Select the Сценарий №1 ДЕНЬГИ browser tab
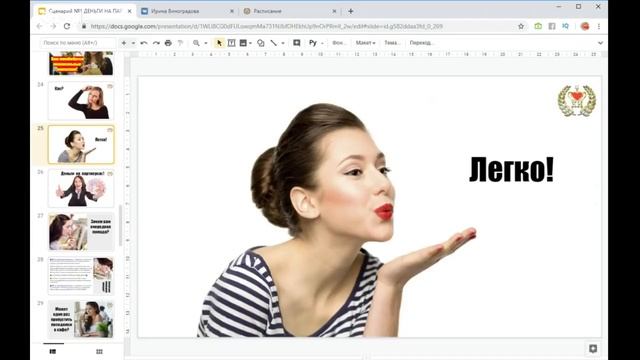The image size is (640, 360). (85, 11)
